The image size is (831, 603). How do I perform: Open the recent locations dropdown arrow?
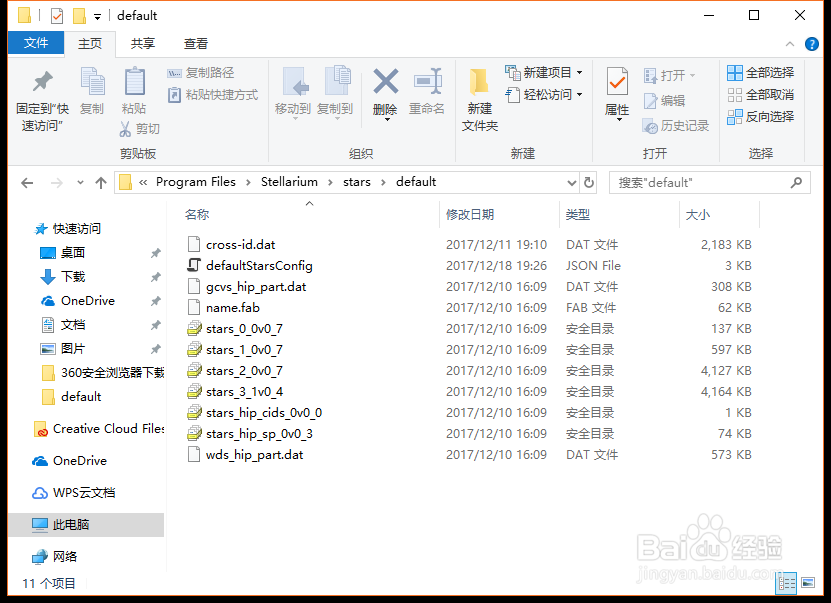pyautogui.click(x=80, y=183)
